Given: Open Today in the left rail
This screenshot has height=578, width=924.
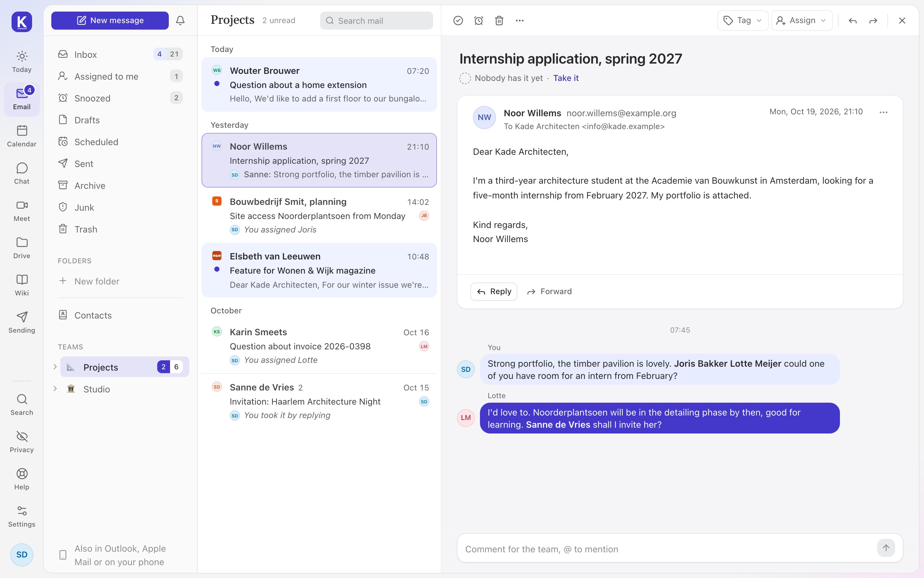Looking at the screenshot, I should (x=22, y=62).
